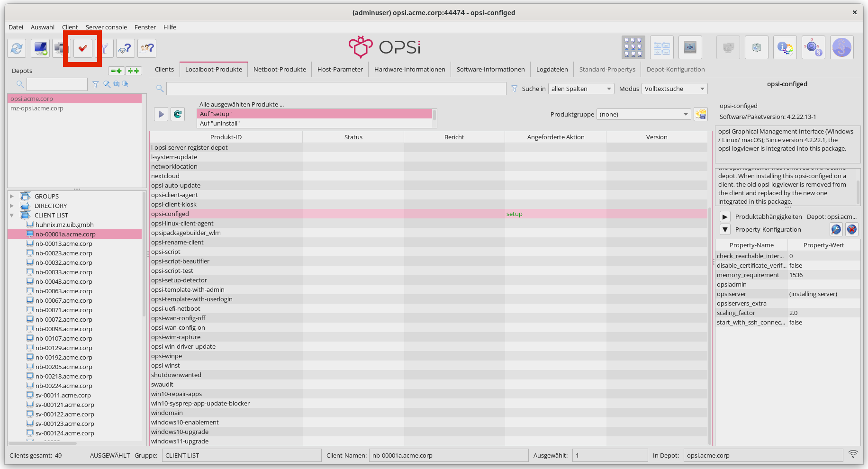The image size is (868, 469).
Task: Click the columns icon in depot search bar
Action: 116,84
